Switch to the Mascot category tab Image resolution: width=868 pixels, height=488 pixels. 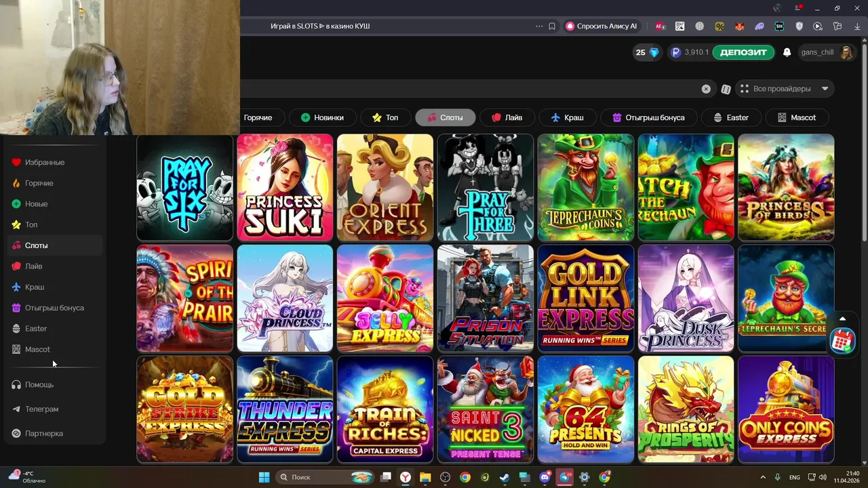797,117
